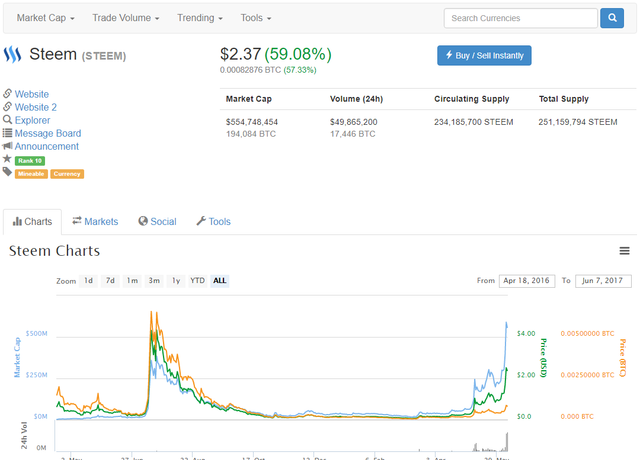Switch to the Charts tab
Screen dimensions: 640x460
(32, 222)
